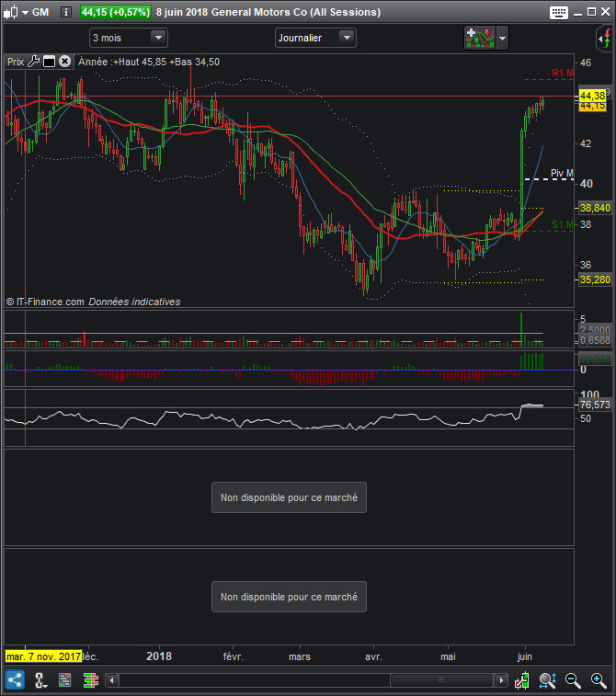Click the 'avr.' month on time axis
This screenshot has width=616, height=696.
coord(373,656)
